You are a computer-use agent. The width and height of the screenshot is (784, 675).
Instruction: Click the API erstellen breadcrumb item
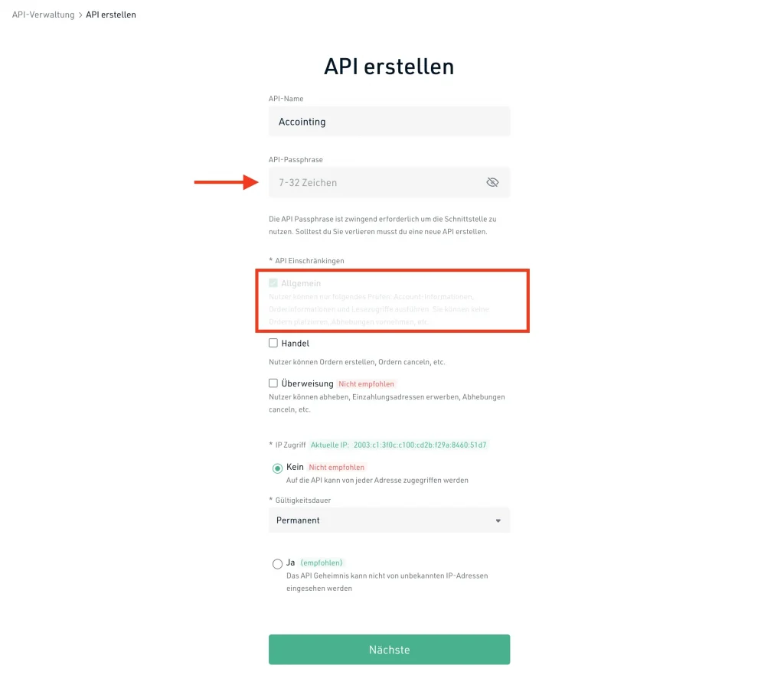tap(111, 15)
